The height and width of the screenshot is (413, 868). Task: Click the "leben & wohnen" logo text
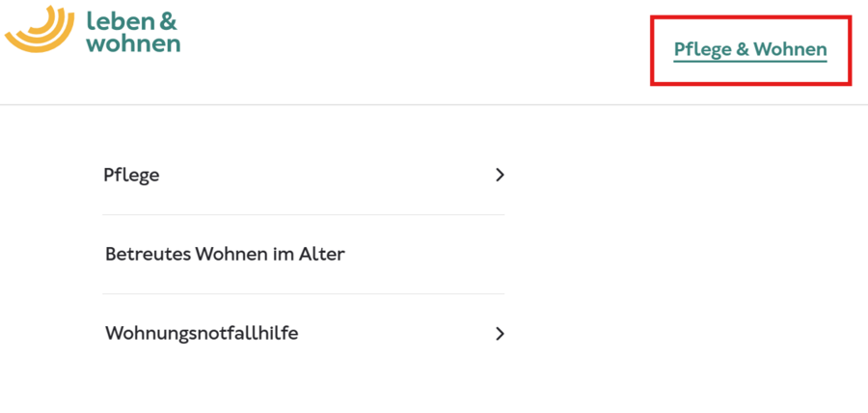132,31
